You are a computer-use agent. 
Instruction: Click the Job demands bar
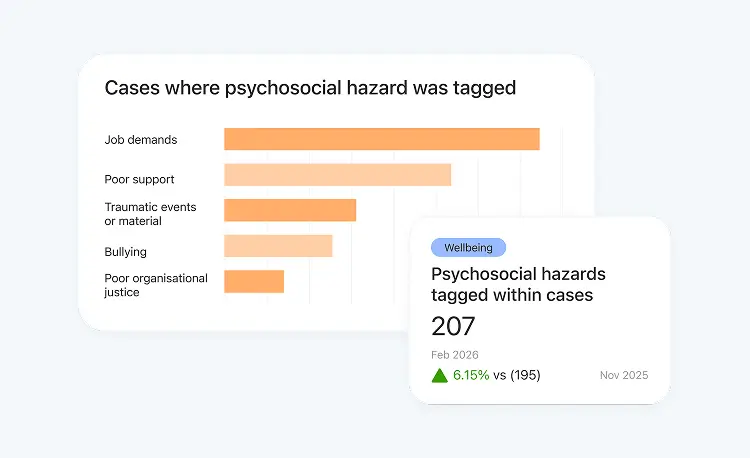point(382,139)
